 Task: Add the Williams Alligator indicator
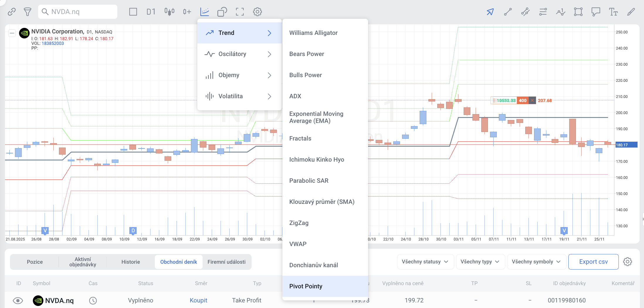point(325,33)
